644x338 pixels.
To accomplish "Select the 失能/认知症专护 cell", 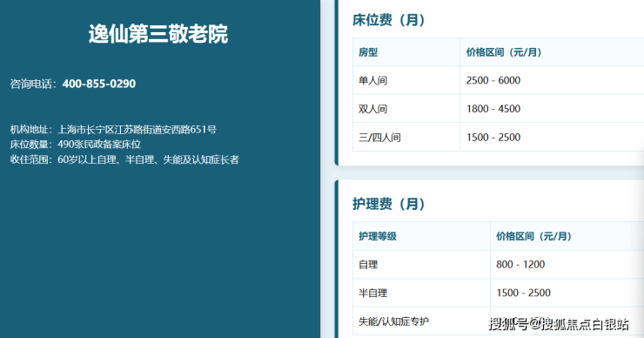I will click(x=393, y=321).
